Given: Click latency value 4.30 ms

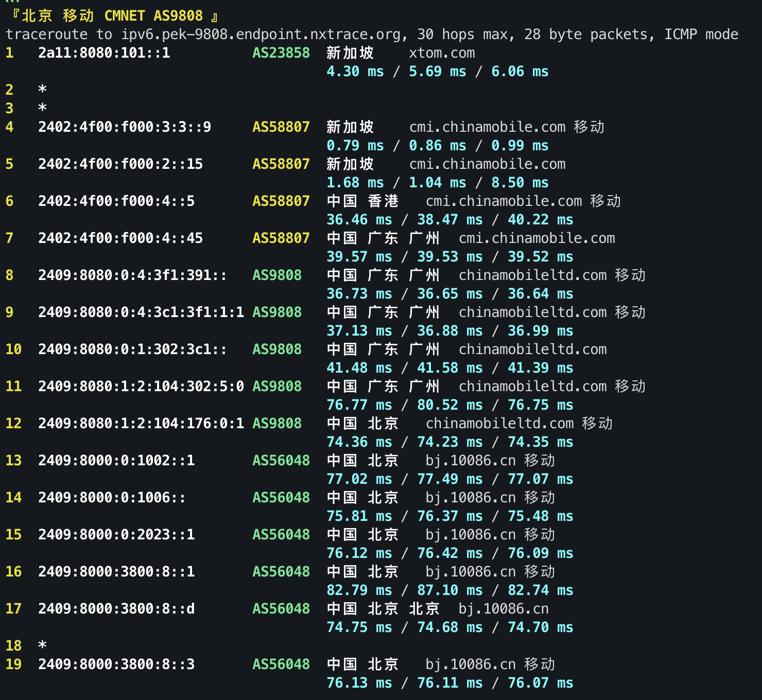Looking at the screenshot, I should pyautogui.click(x=355, y=72).
